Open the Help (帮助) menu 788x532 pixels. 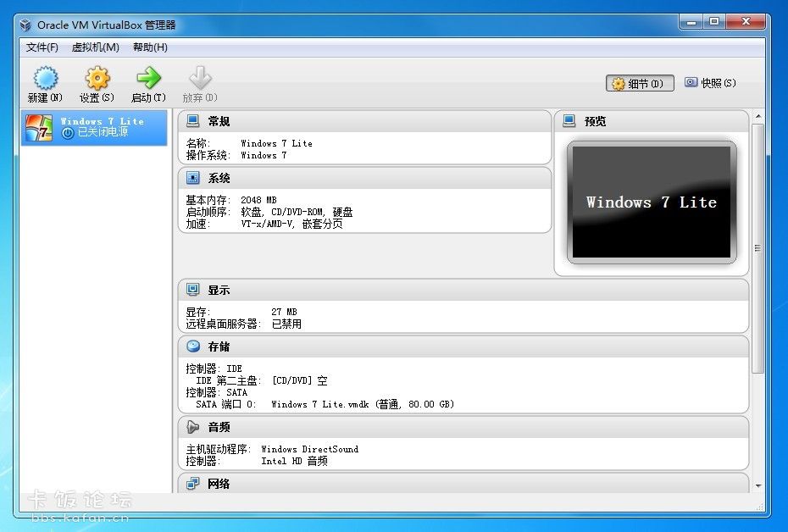click(x=150, y=47)
